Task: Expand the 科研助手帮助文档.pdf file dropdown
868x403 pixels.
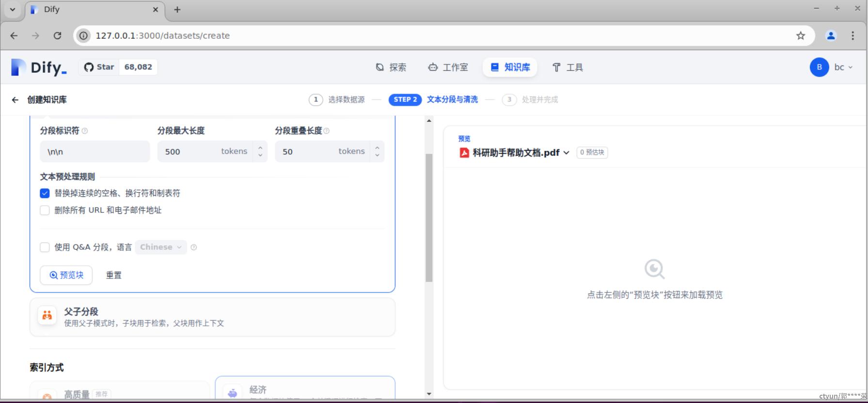Action: coord(566,153)
